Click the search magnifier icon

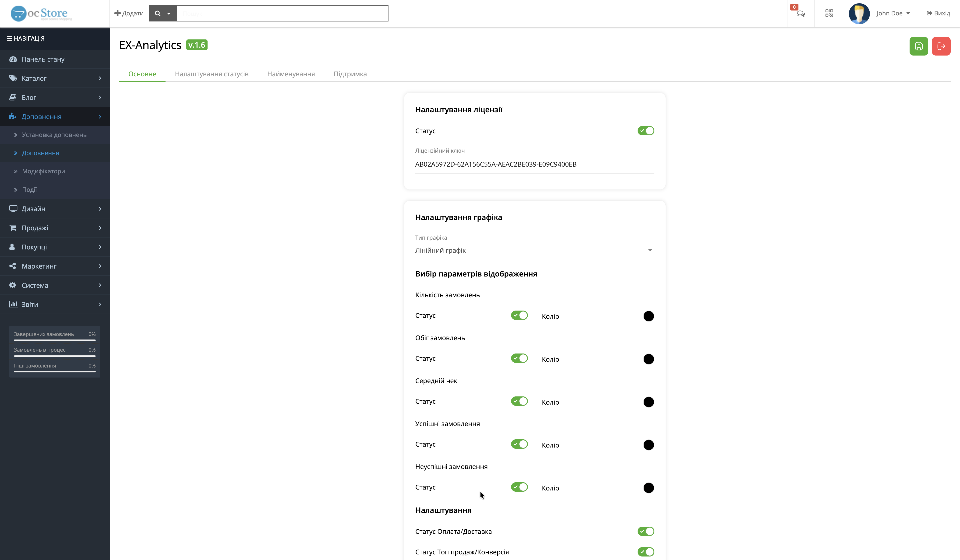click(x=157, y=13)
